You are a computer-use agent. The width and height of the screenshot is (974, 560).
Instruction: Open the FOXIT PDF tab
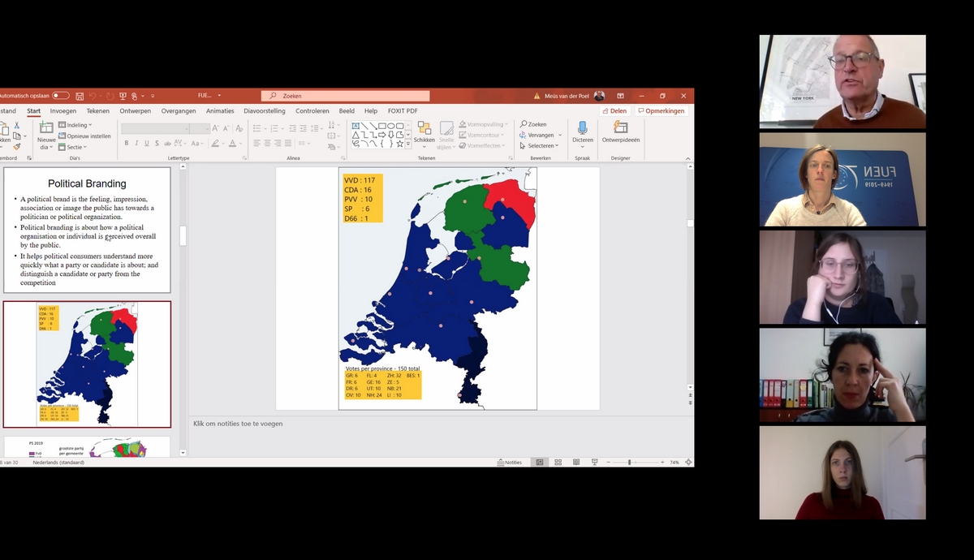(403, 111)
